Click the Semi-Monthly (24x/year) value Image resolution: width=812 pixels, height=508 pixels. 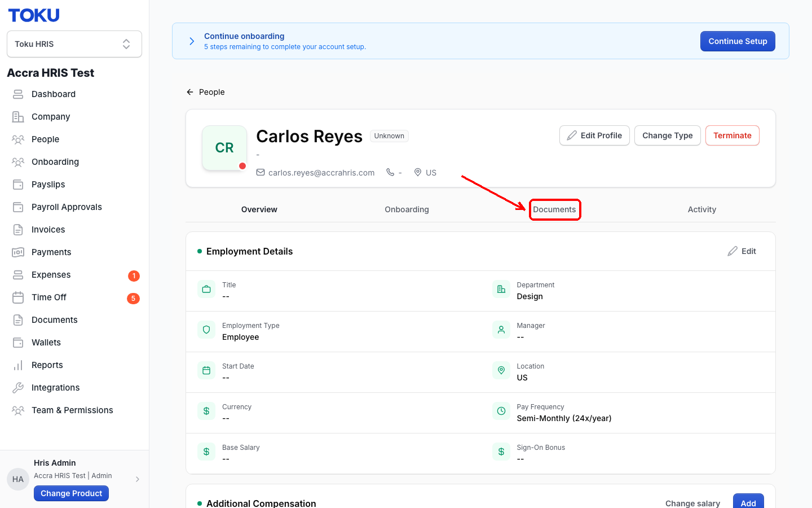pos(564,418)
